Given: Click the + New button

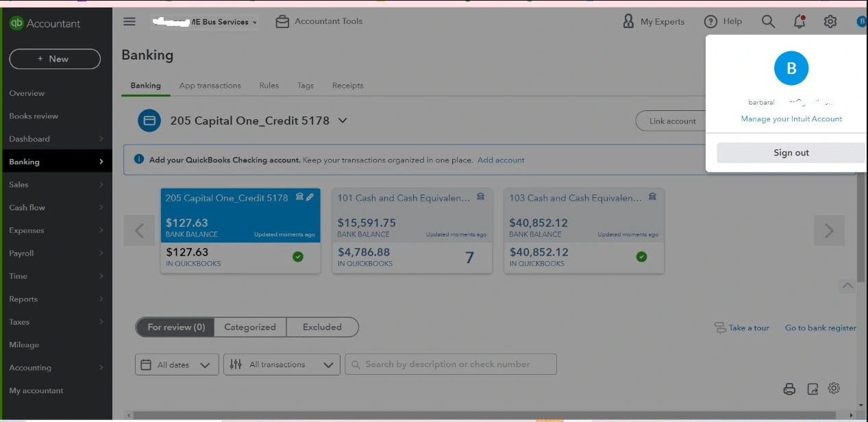Looking at the screenshot, I should pos(55,59).
